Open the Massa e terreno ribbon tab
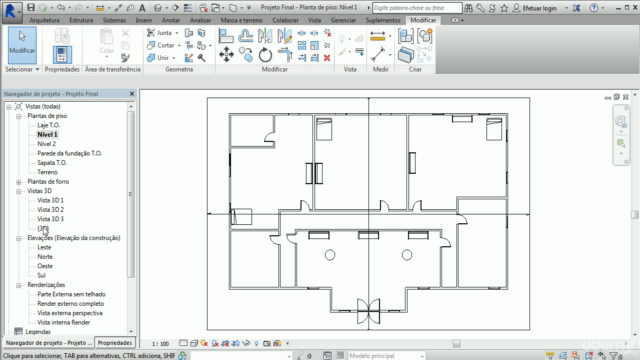640x360 pixels. pos(242,20)
